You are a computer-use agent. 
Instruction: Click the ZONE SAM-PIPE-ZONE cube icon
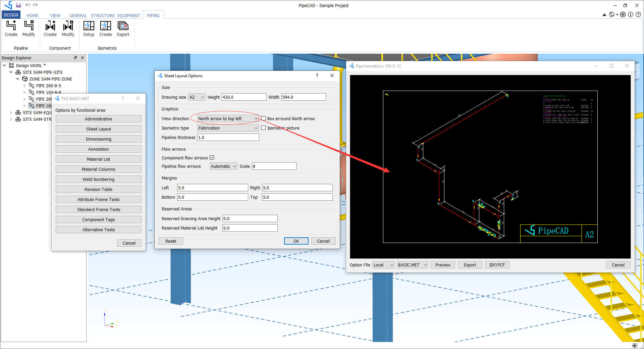(x=25, y=79)
